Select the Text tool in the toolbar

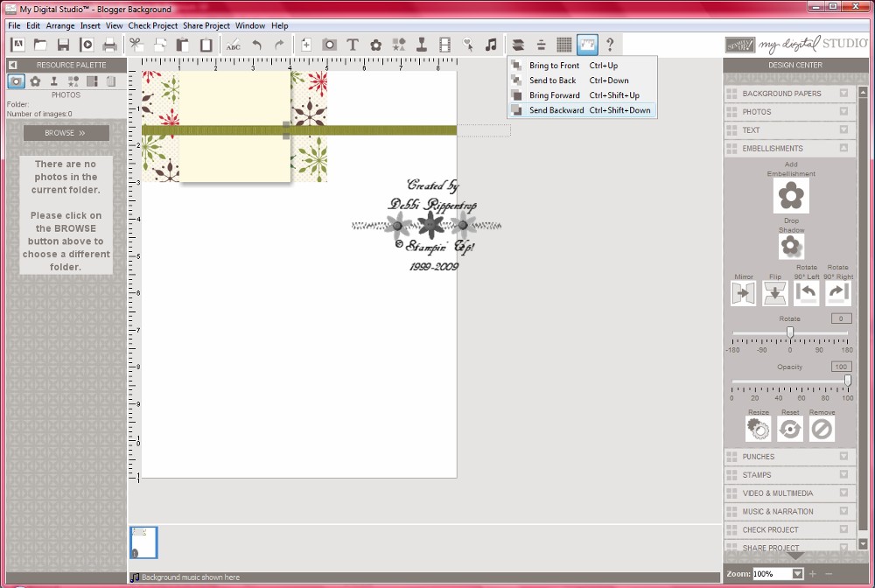[x=353, y=45]
